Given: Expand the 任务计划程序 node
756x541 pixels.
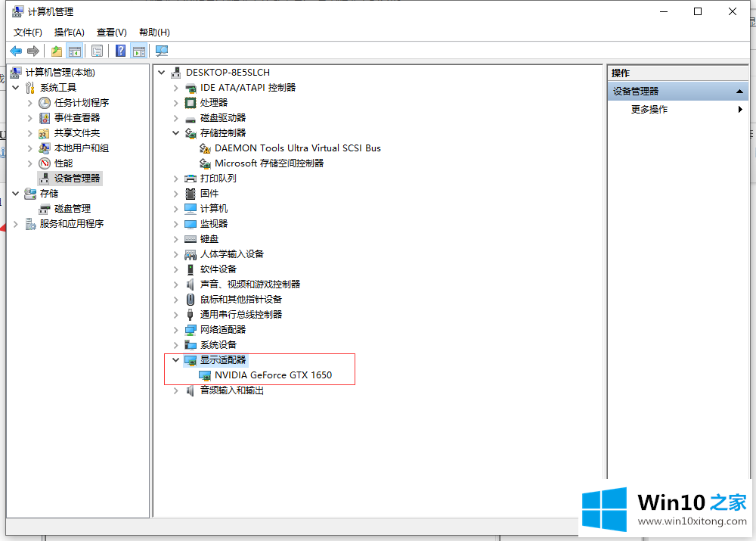Looking at the screenshot, I should 30,103.
